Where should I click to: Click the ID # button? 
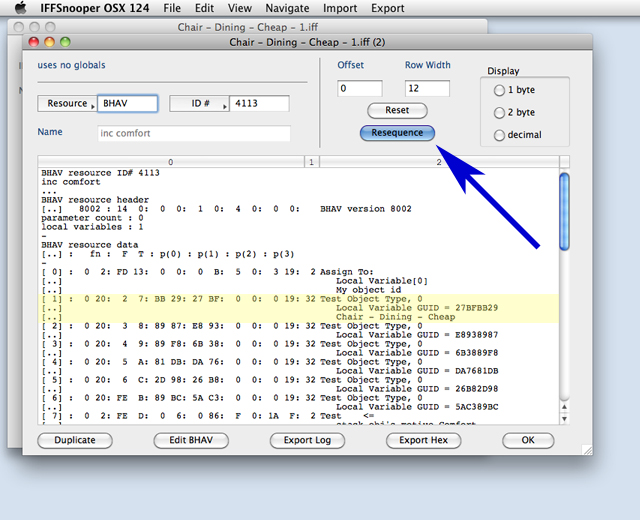(198, 104)
